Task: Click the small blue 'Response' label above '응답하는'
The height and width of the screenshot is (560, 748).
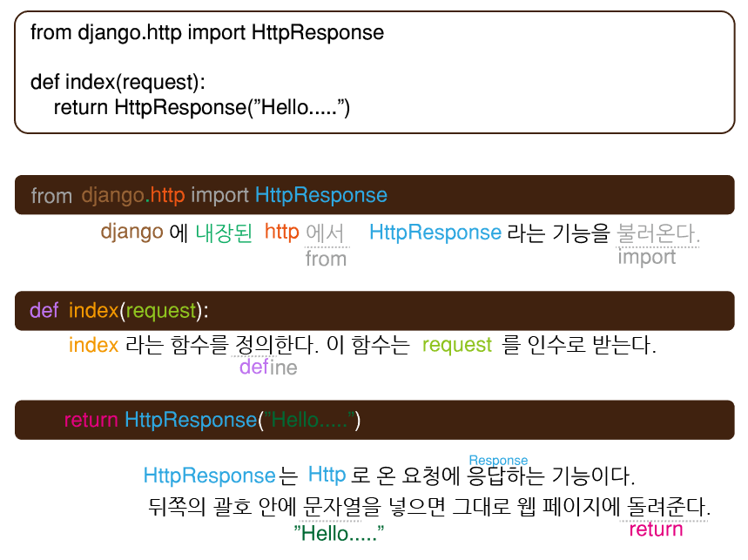Action: click(x=498, y=461)
